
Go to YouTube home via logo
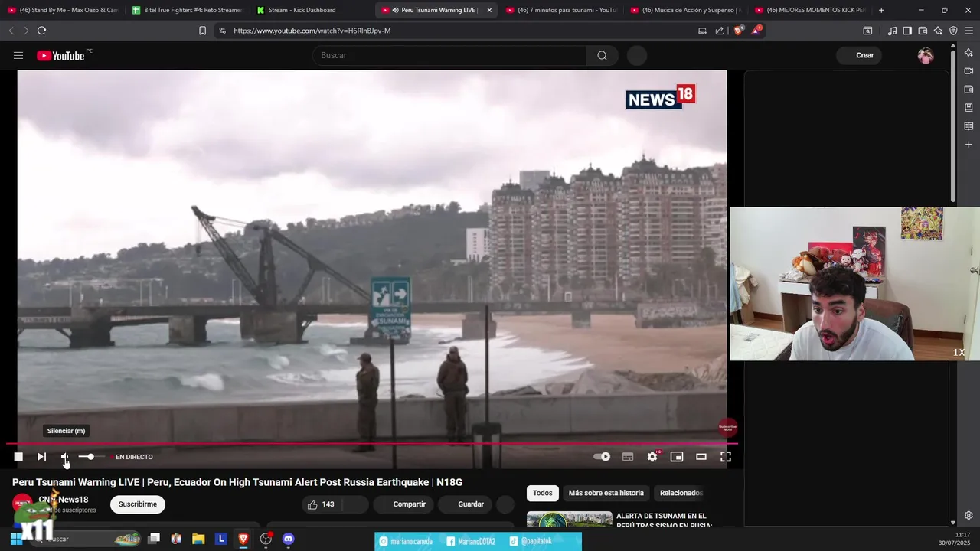pos(61,55)
